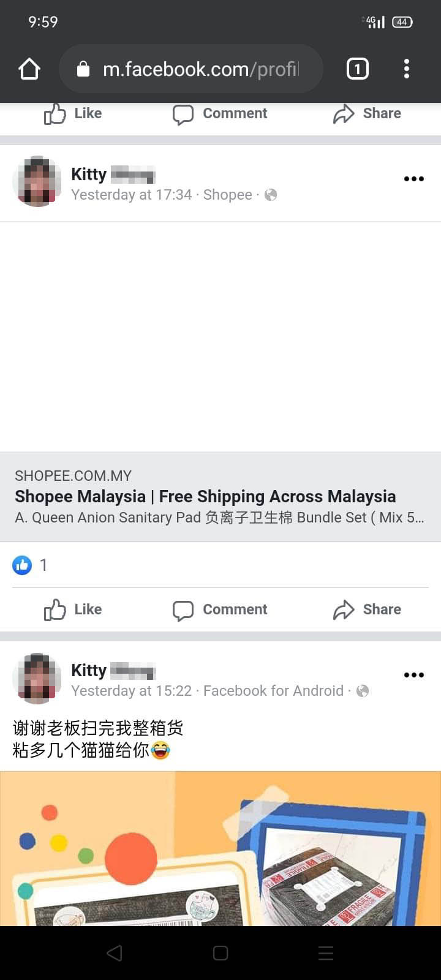Open the tab switcher showing 1 tab
Screen dimensions: 441x980
click(358, 69)
